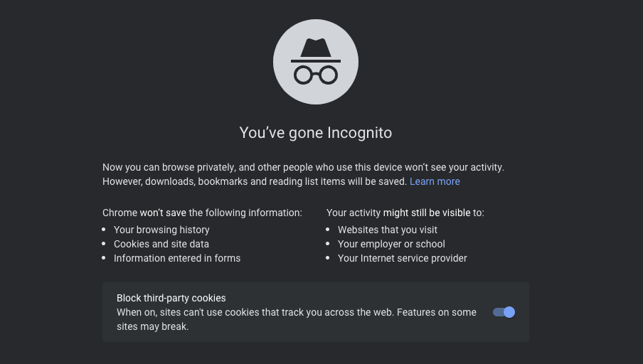This screenshot has height=364, width=643.
Task: Click the hat shape in Incognito logo
Action: (x=316, y=50)
